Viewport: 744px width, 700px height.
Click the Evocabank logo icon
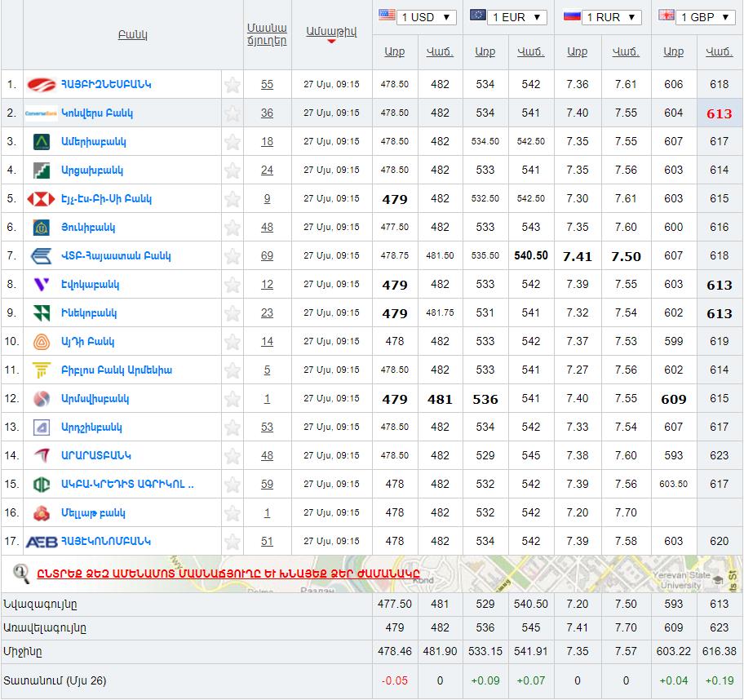pyautogui.click(x=41, y=285)
